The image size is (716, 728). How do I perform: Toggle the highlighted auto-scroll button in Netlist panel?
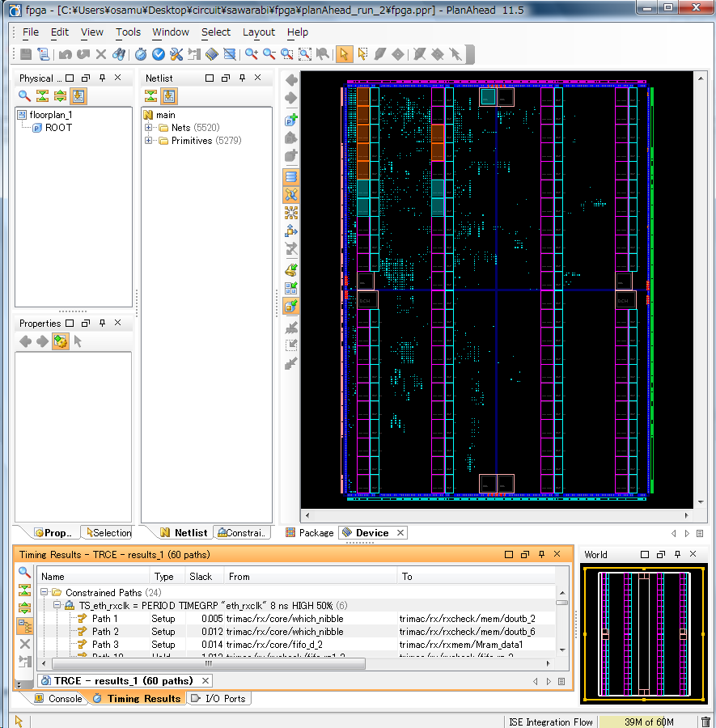[168, 96]
